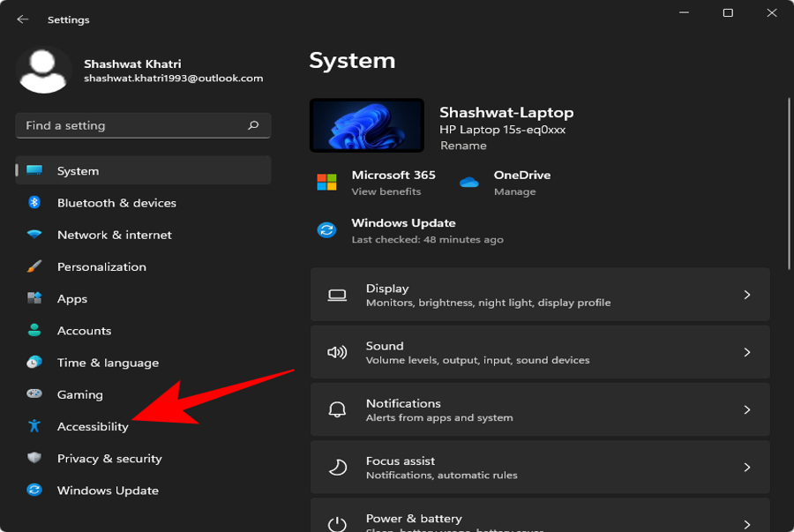Viewport: 794px width, 532px height.
Task: Click the Shashwat-Laptop device name
Action: tap(506, 112)
